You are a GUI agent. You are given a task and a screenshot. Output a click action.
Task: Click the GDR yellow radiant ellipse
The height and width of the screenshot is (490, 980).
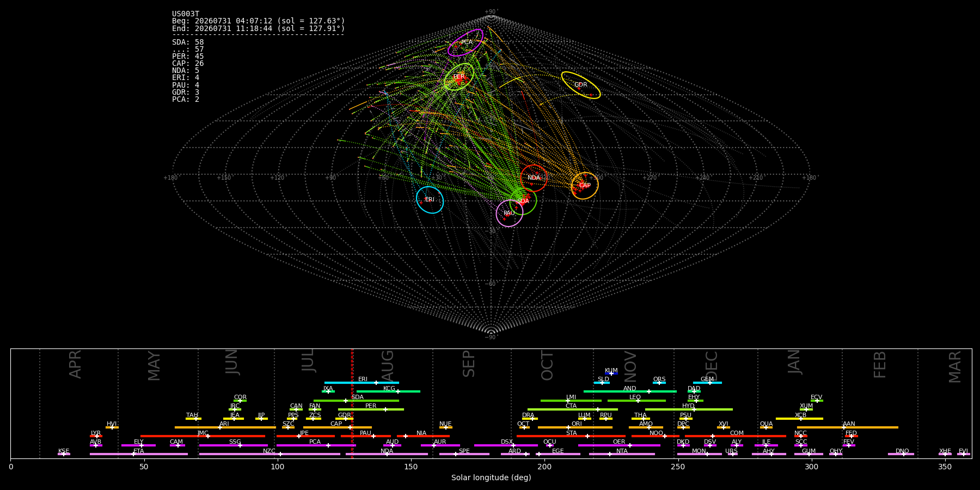tap(581, 85)
